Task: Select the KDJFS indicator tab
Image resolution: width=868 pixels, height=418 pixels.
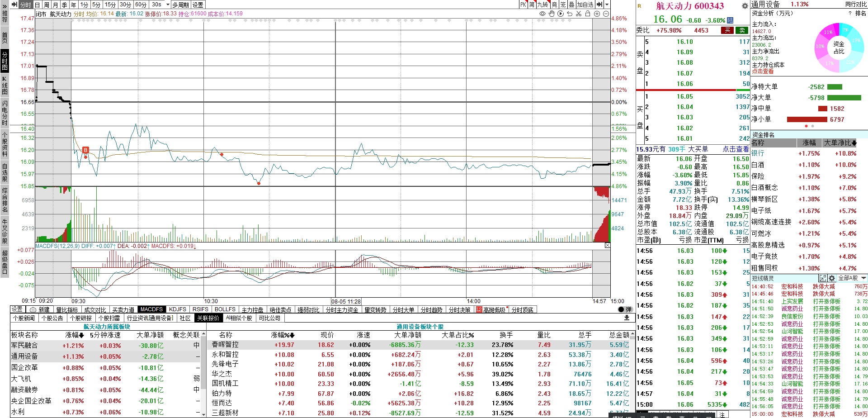Action: pos(177,309)
